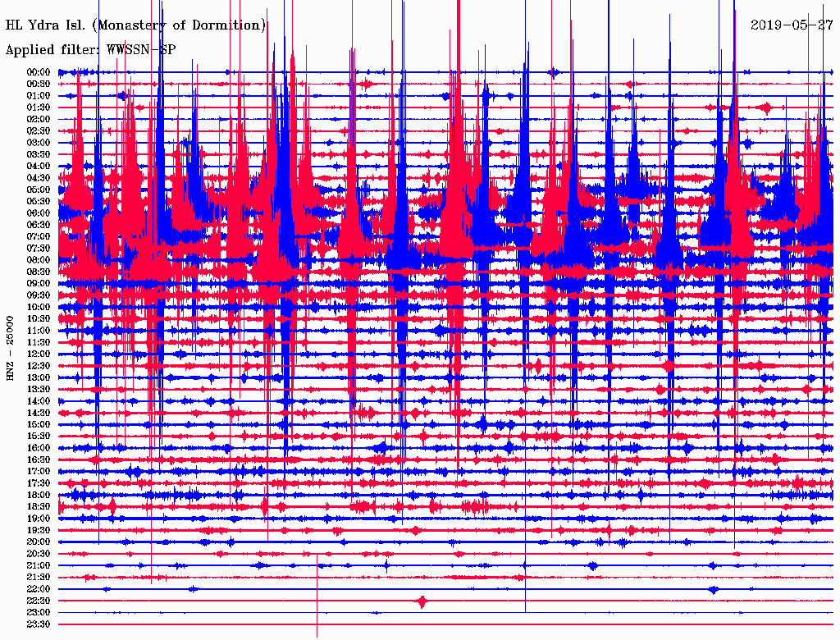Select the '07:30' time label

[39, 248]
